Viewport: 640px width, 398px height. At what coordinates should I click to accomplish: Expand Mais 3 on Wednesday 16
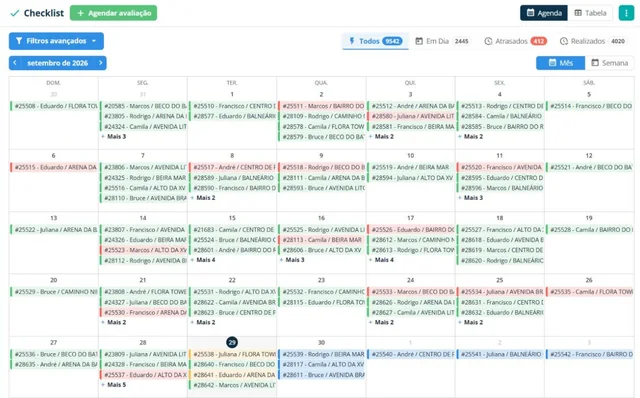coord(292,260)
